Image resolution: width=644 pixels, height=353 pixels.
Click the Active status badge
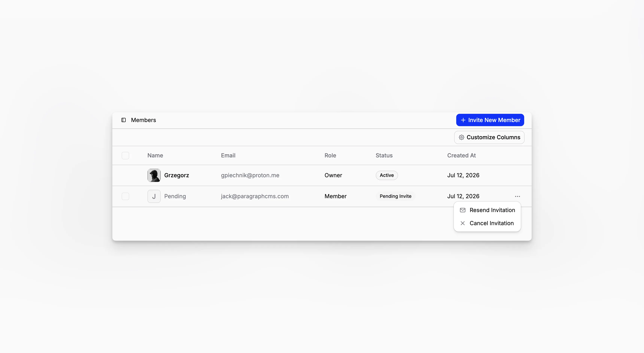pos(387,175)
